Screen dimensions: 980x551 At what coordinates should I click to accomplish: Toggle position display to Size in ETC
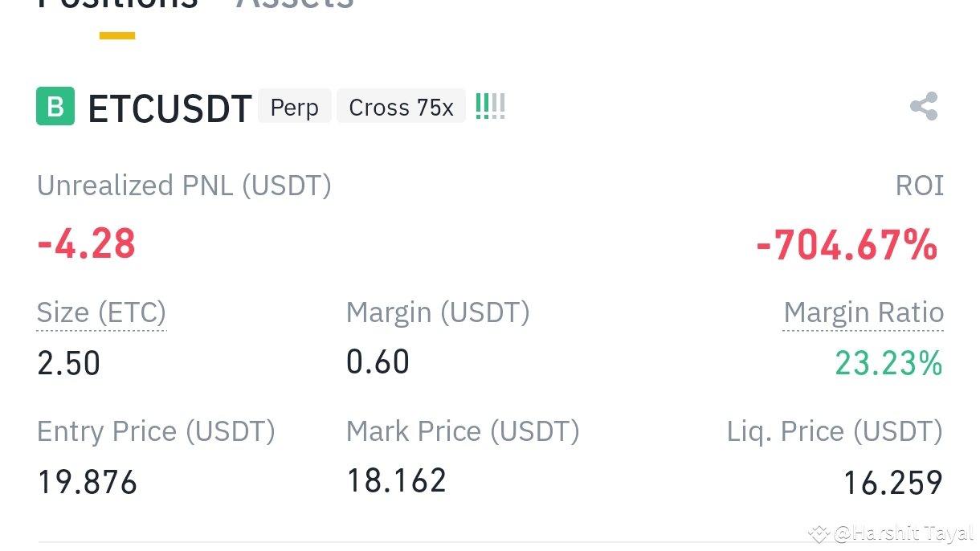coord(101,312)
